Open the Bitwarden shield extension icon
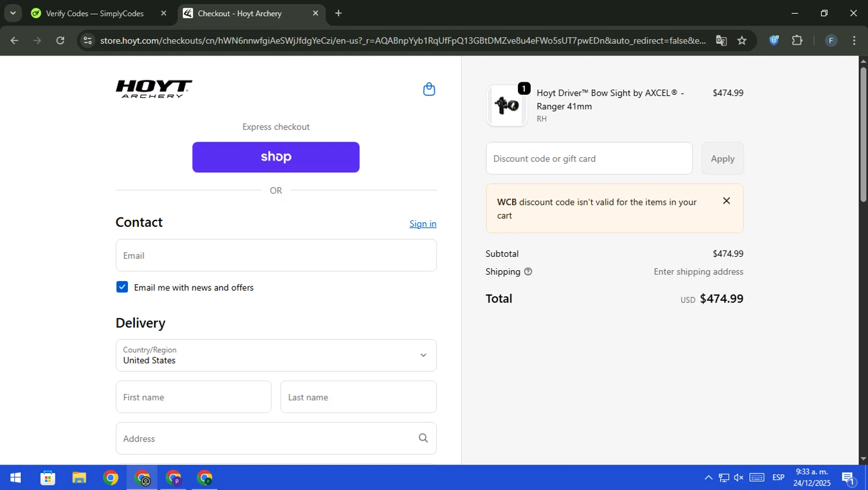This screenshot has height=490, width=868. tap(774, 40)
